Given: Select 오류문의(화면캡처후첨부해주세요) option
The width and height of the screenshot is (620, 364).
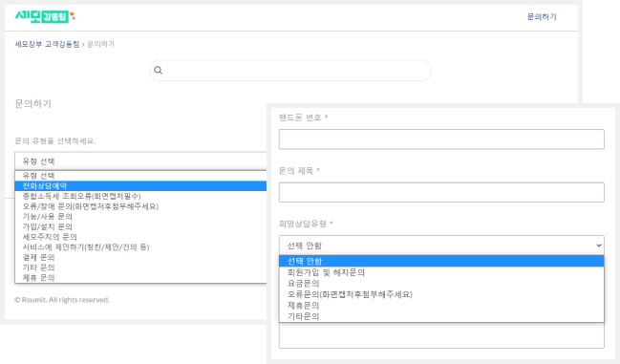Looking at the screenshot, I should (x=441, y=294).
